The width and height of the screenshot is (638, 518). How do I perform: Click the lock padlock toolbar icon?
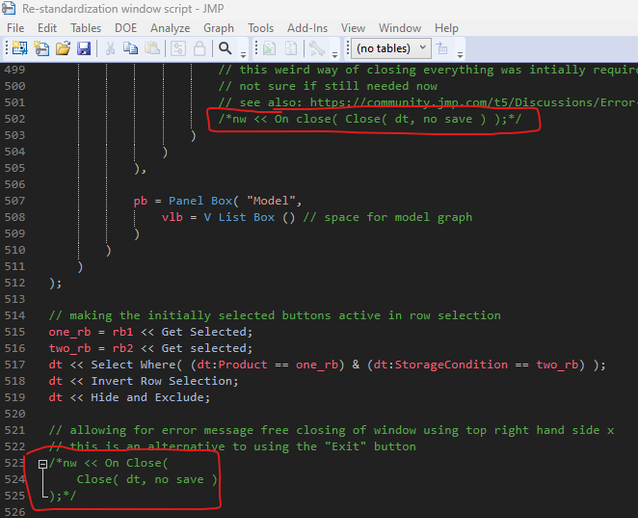click(199, 48)
